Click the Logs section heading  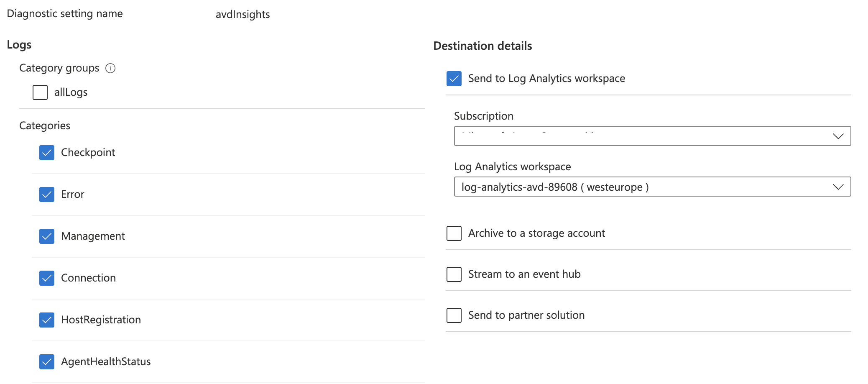coord(19,44)
